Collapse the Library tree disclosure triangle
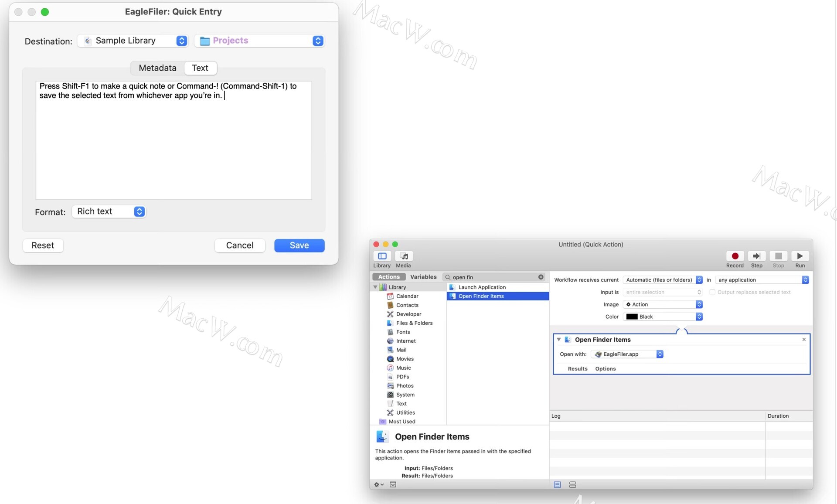Image resolution: width=837 pixels, height=504 pixels. coord(375,287)
